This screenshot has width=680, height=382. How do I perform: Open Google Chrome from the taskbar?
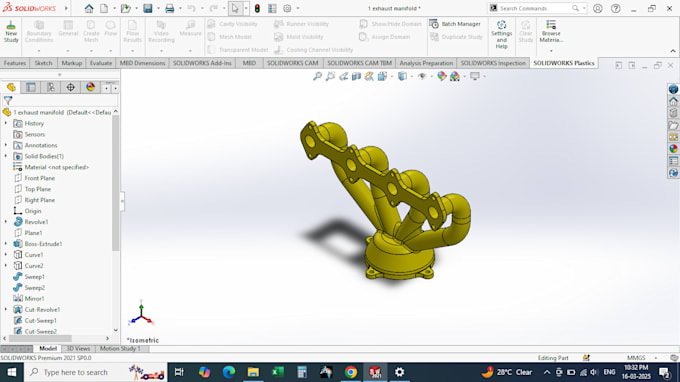pyautogui.click(x=351, y=372)
